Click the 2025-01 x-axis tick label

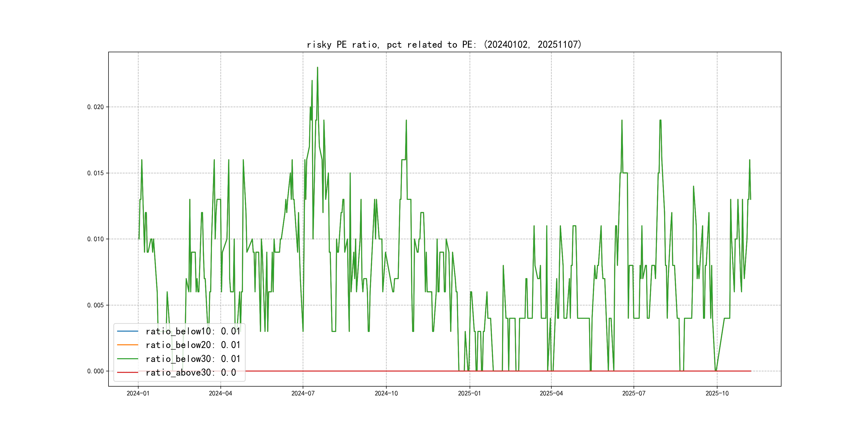pos(469,393)
